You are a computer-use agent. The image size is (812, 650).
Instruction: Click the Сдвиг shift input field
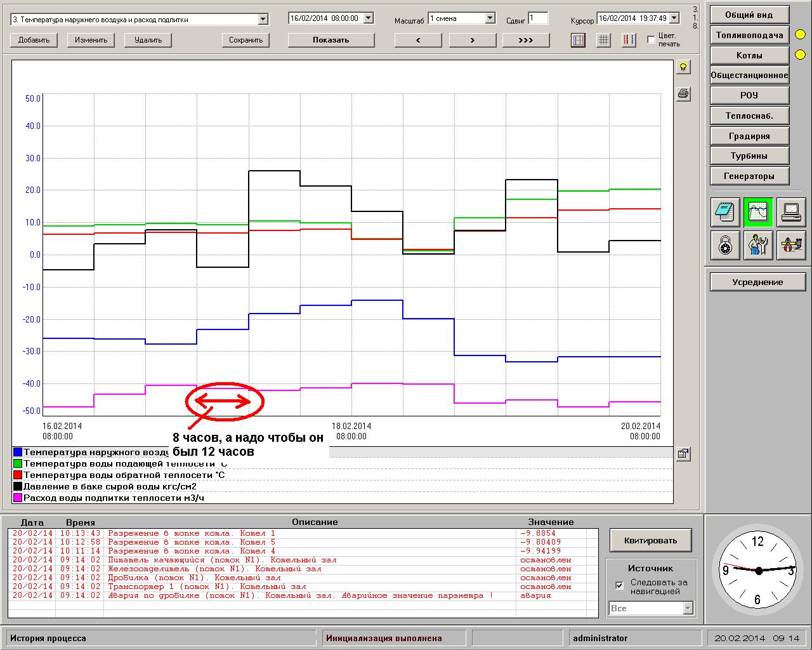coord(538,18)
